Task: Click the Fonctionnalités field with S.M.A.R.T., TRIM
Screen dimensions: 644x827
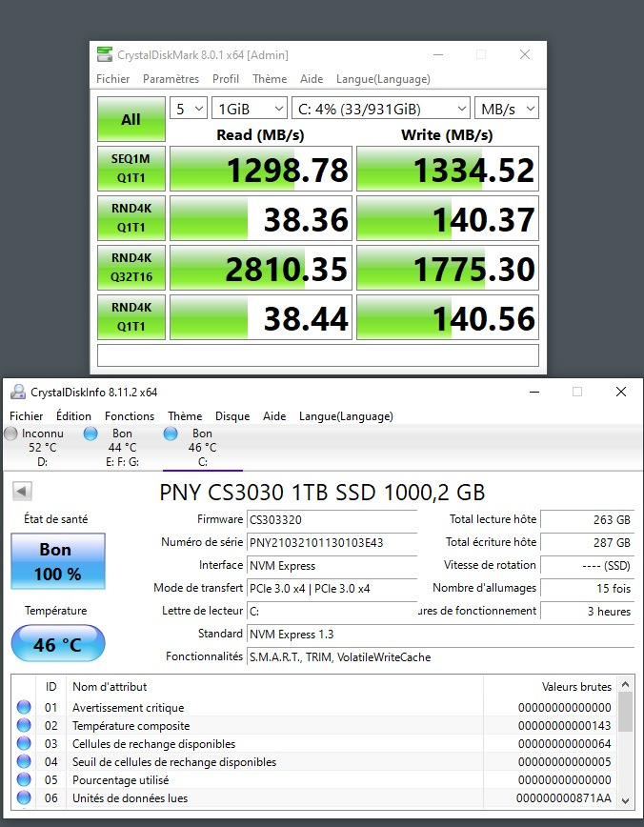Action: tap(440, 657)
